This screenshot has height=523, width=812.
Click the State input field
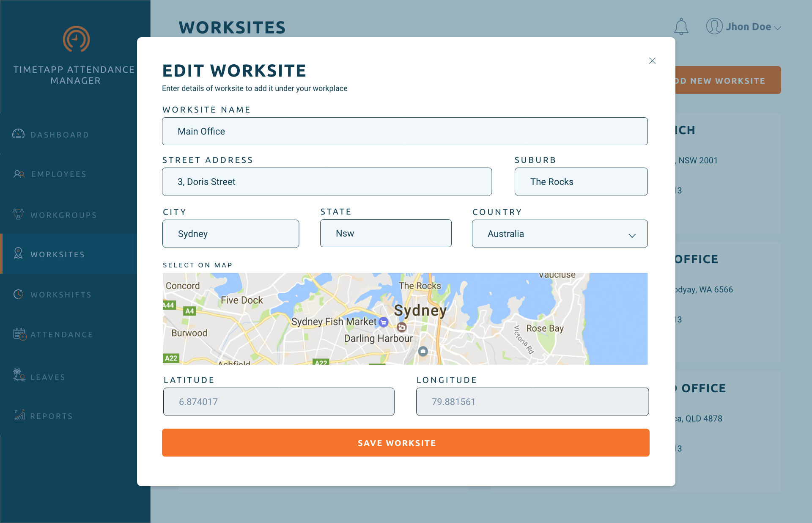tap(386, 233)
